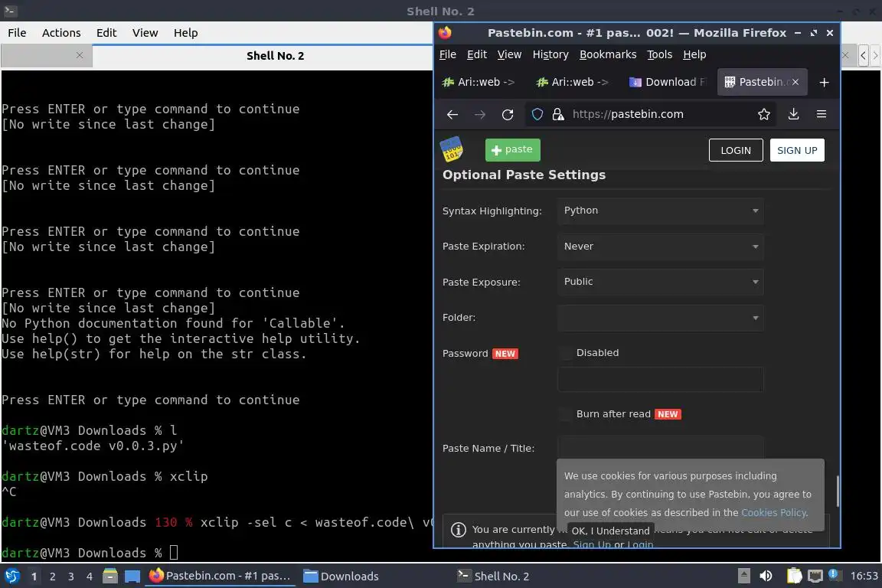View site security padlock info
The width and height of the screenshot is (882, 588).
[558, 114]
